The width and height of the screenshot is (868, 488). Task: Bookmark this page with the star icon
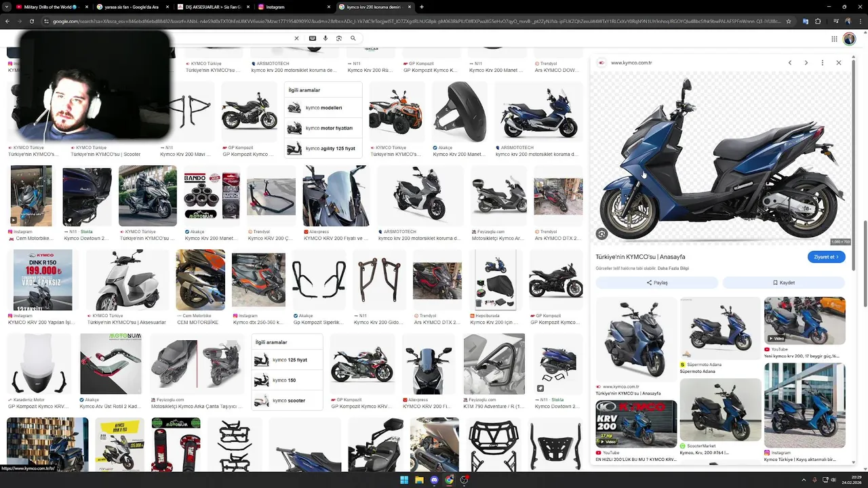(788, 21)
